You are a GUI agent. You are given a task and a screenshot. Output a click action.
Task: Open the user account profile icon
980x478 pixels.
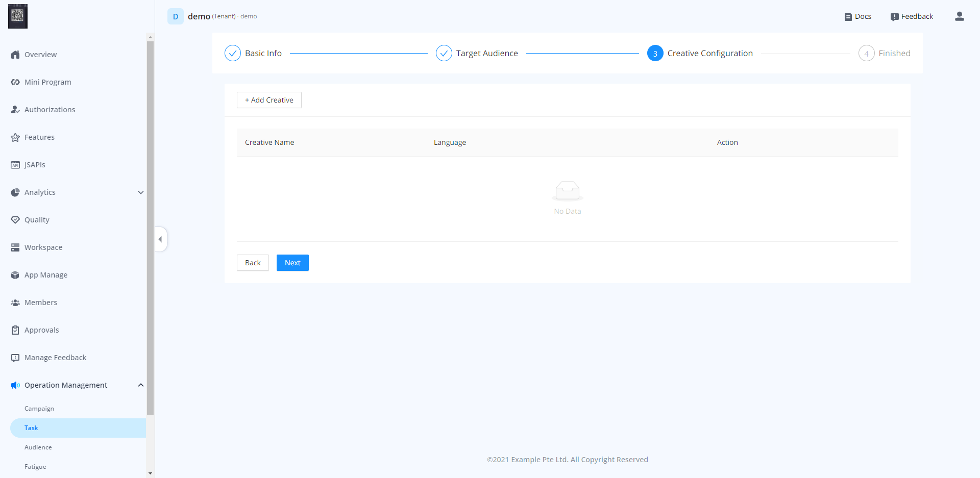point(959,16)
